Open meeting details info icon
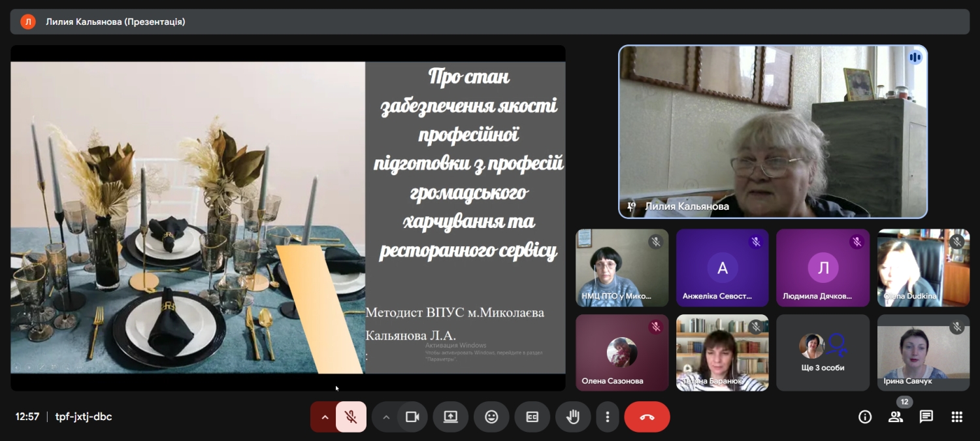This screenshot has width=980, height=441. 865,417
